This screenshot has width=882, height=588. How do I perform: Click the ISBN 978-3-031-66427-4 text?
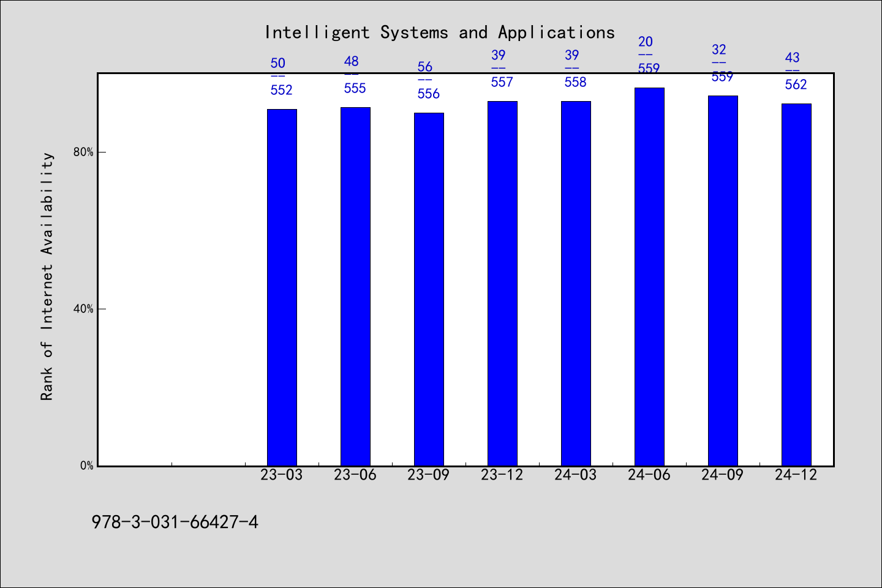(x=175, y=522)
